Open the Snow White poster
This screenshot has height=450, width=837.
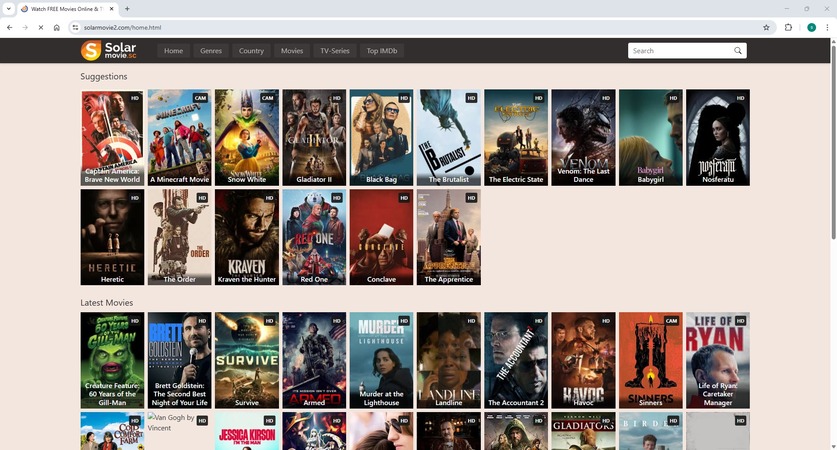click(x=247, y=138)
